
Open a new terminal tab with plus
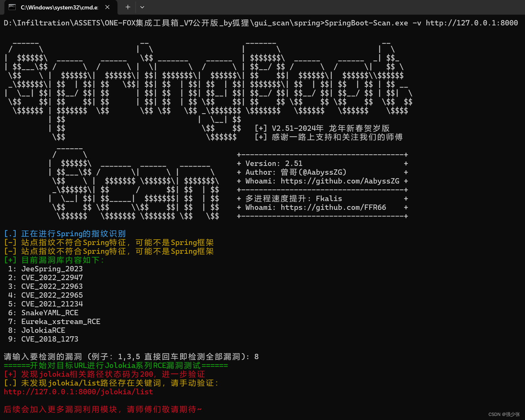tap(128, 7)
